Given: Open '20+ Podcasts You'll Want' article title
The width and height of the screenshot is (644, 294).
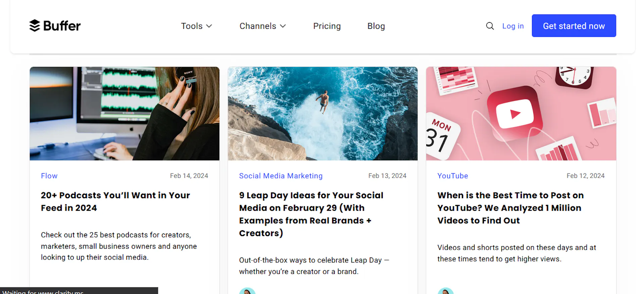Looking at the screenshot, I should pyautogui.click(x=115, y=202).
